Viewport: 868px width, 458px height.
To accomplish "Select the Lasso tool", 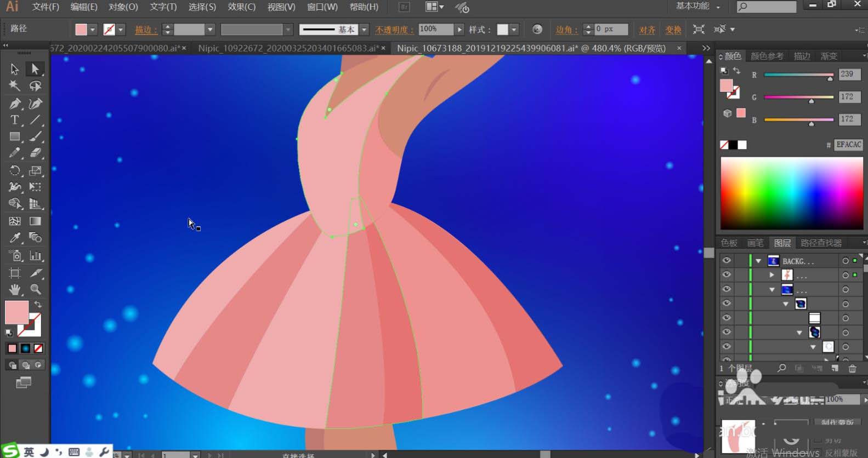I will pos(35,86).
